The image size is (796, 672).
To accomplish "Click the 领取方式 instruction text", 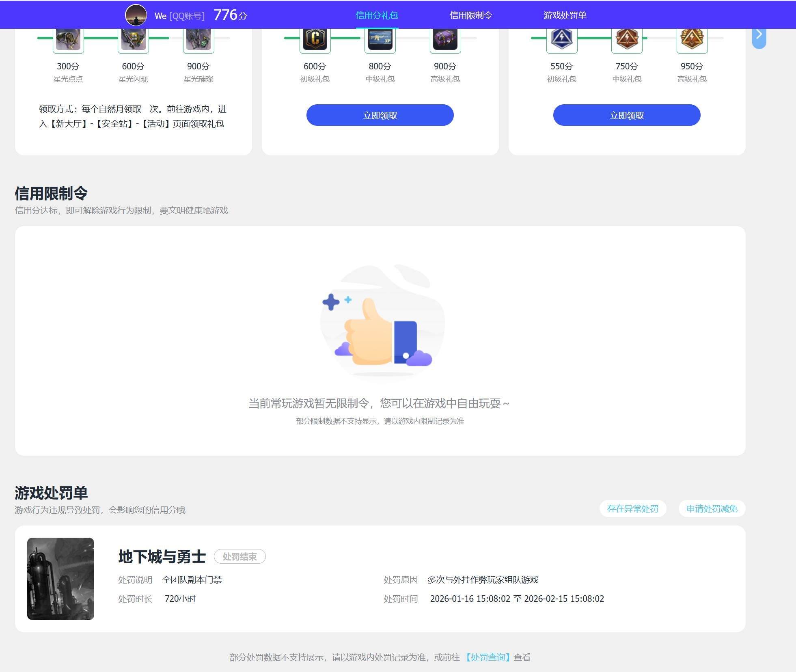I will coord(133,116).
